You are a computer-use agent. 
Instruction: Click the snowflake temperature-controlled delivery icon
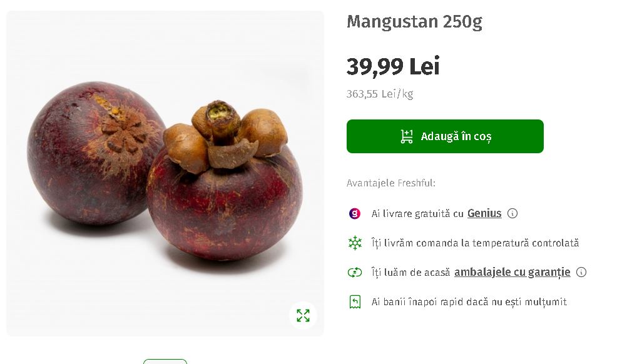click(x=355, y=243)
